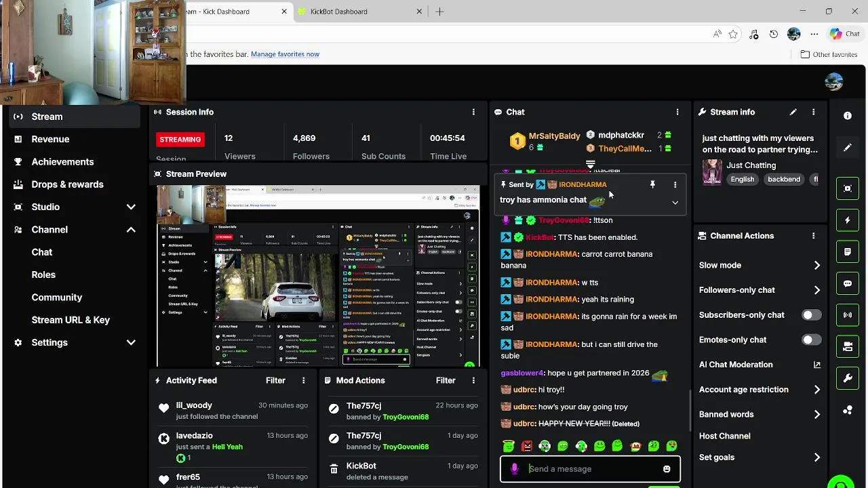The image size is (868, 488).
Task: Open Chat panel three-dot menu
Action: pyautogui.click(x=677, y=112)
